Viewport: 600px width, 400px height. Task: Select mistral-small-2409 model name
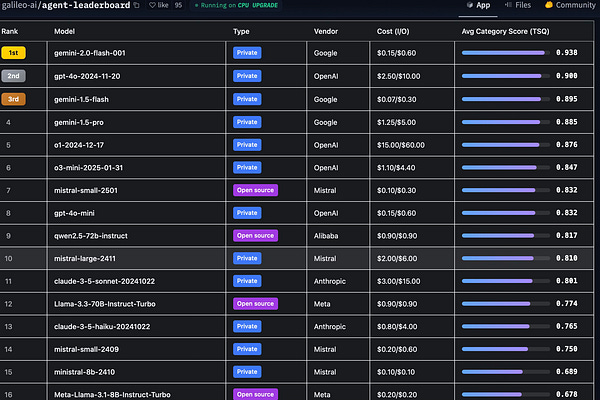click(x=86, y=349)
